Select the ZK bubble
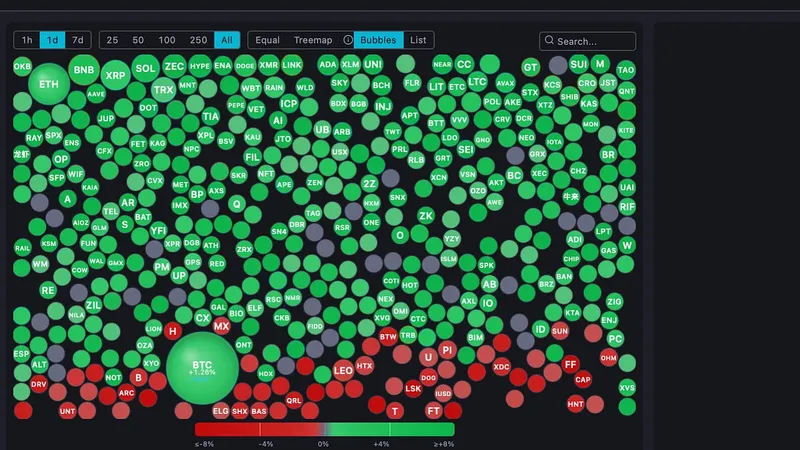 tap(426, 216)
